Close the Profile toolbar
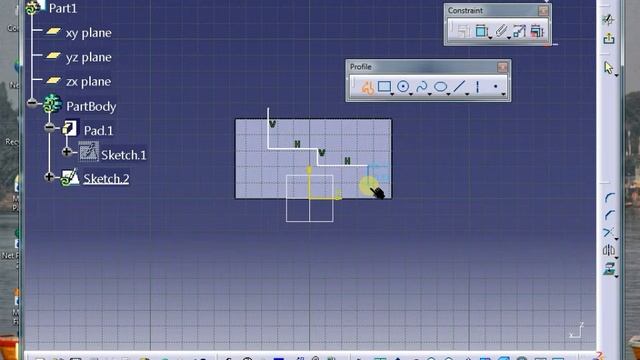This screenshot has height=360, width=640. (502, 67)
